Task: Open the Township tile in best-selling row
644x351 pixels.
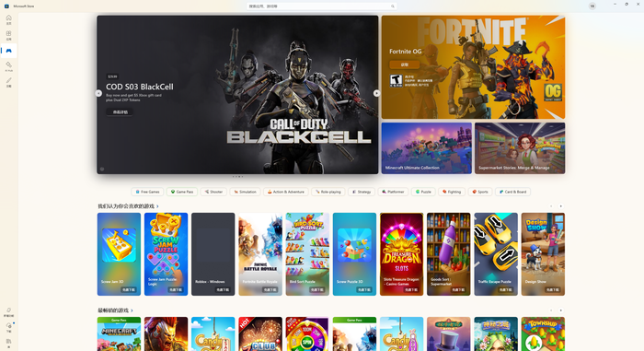Action: [543, 333]
